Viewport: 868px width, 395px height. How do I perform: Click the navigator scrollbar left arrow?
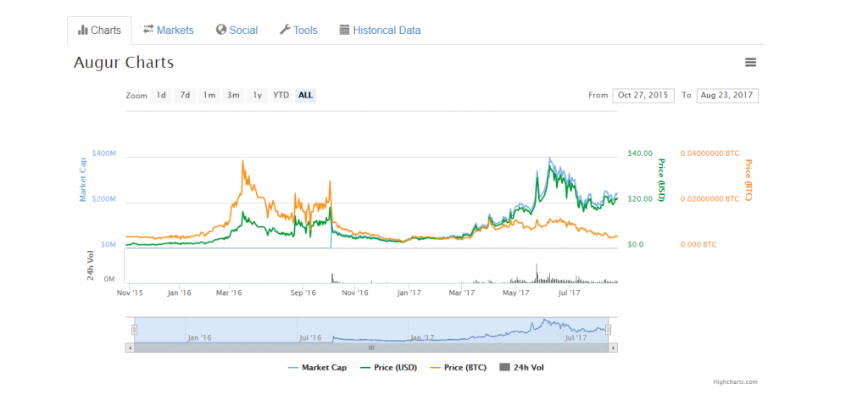(x=130, y=348)
